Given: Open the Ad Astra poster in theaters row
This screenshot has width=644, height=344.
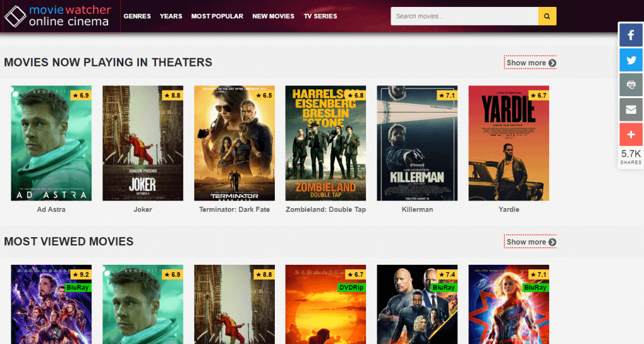Looking at the screenshot, I should coord(52,143).
